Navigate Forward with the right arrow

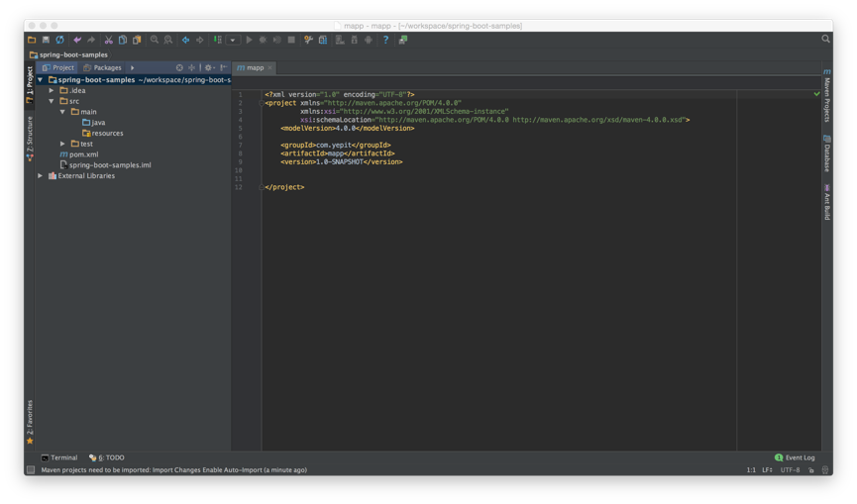point(200,40)
